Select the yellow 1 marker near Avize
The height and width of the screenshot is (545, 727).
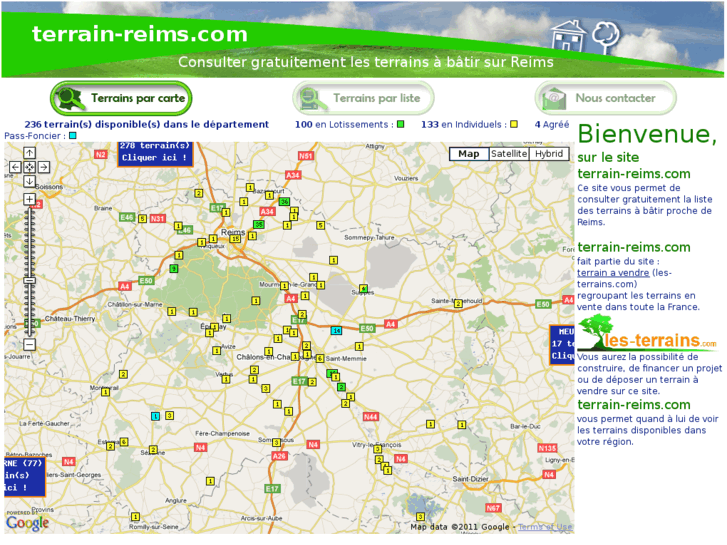[217, 351]
